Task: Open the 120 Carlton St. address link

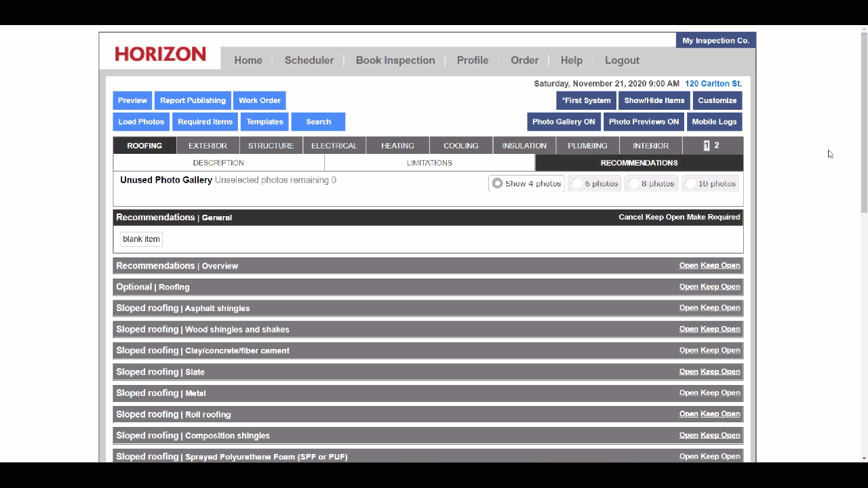Action: pyautogui.click(x=713, y=84)
